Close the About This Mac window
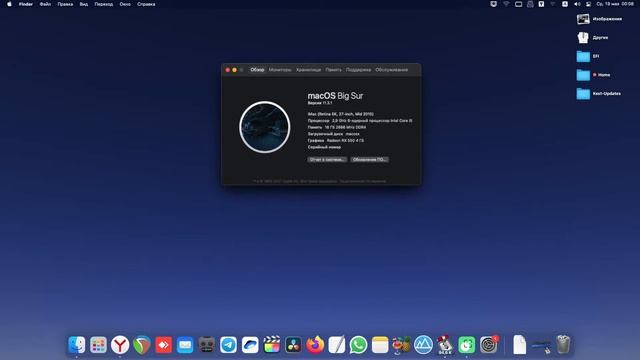Screen dimensions: 640x360 (x=228, y=70)
